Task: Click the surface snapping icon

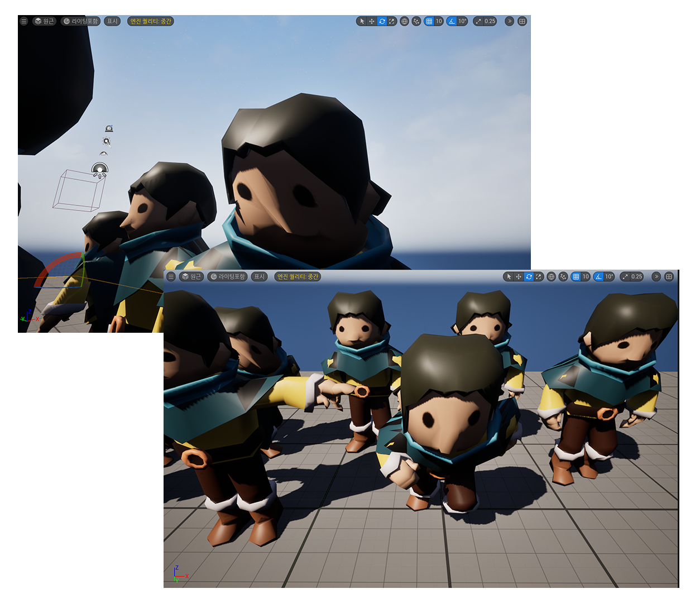Action: [416, 21]
